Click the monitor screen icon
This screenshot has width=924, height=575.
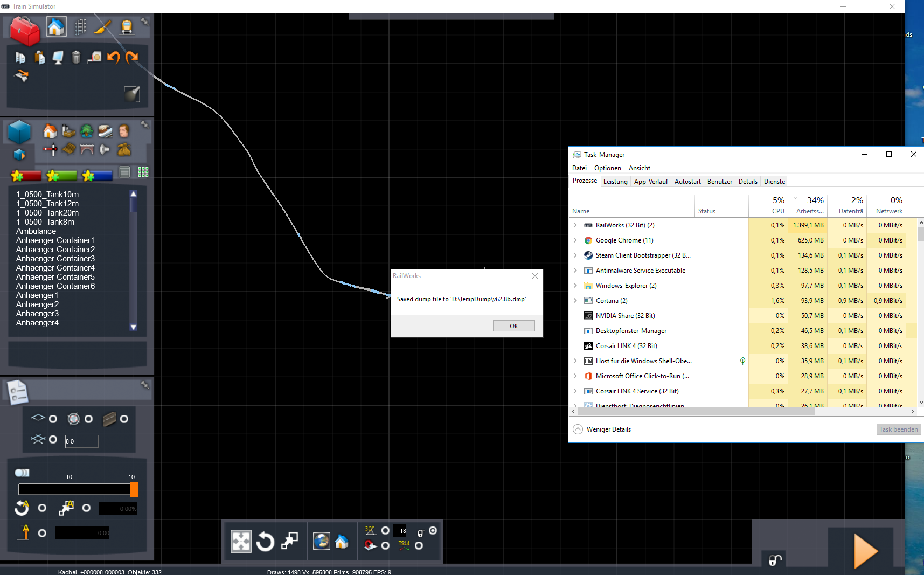(58, 57)
